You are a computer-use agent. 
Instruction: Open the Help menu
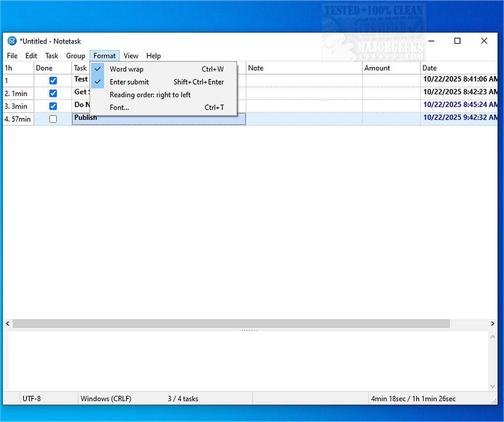154,56
